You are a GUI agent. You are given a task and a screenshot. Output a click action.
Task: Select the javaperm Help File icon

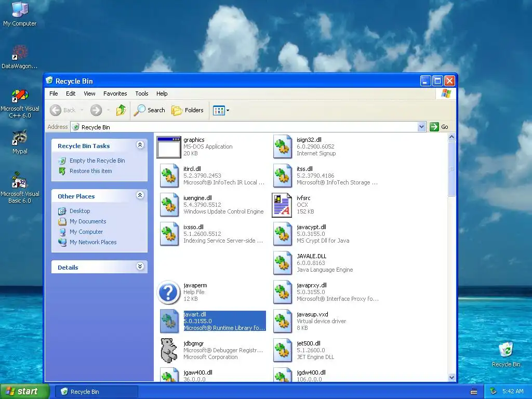click(x=169, y=292)
